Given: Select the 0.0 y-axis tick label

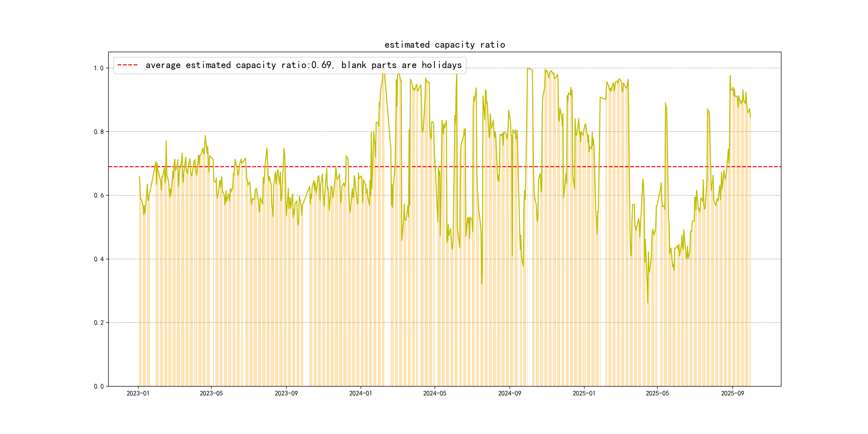Looking at the screenshot, I should pos(98,386).
